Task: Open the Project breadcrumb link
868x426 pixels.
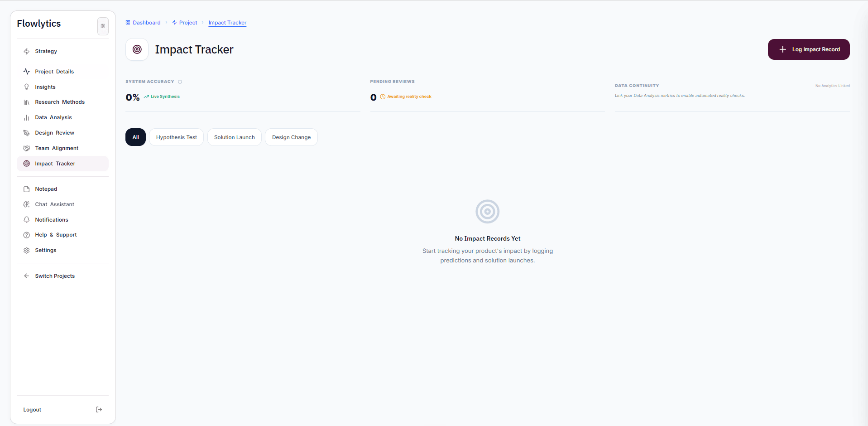Action: click(188, 23)
